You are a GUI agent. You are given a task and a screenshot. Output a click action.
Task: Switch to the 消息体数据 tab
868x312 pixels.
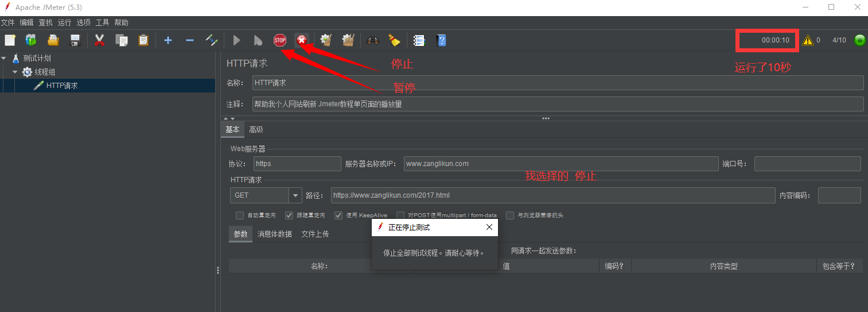tap(275, 234)
